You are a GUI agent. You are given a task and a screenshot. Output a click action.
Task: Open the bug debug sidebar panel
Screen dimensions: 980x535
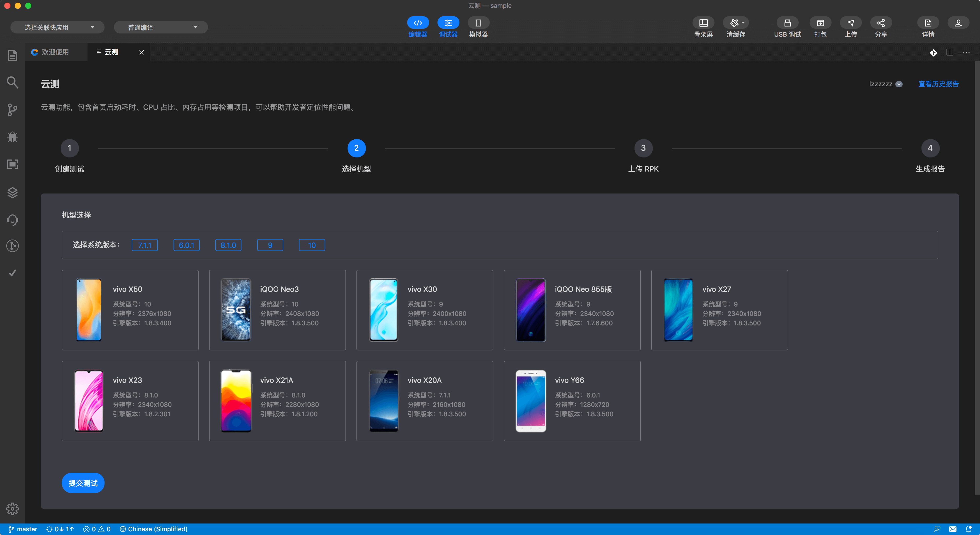pyautogui.click(x=13, y=137)
